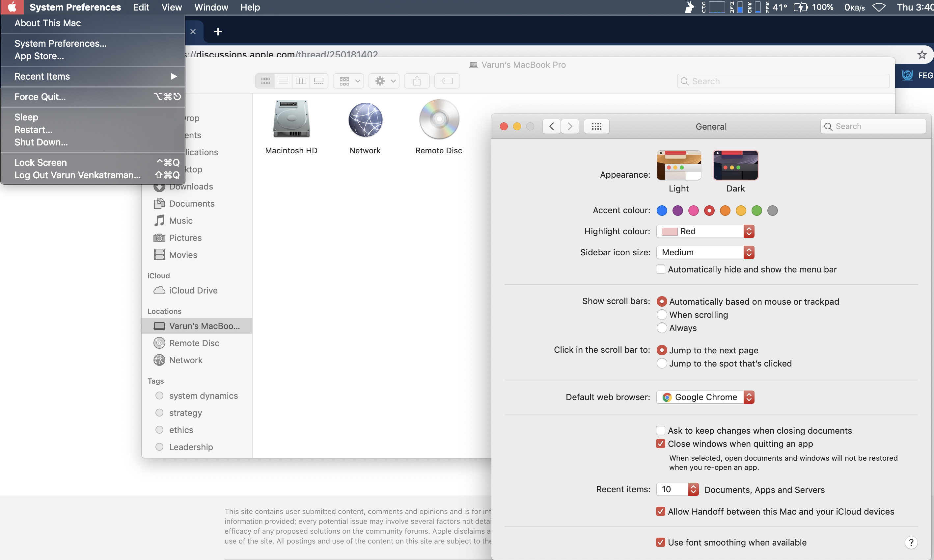Switch Finder to list view
Screen dimensions: 934x560
click(283, 81)
